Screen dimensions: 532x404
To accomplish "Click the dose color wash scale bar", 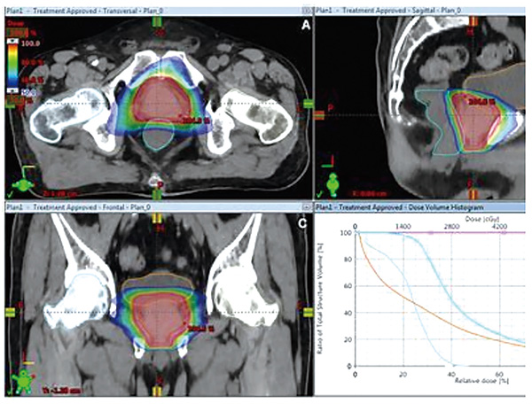I will (13, 65).
